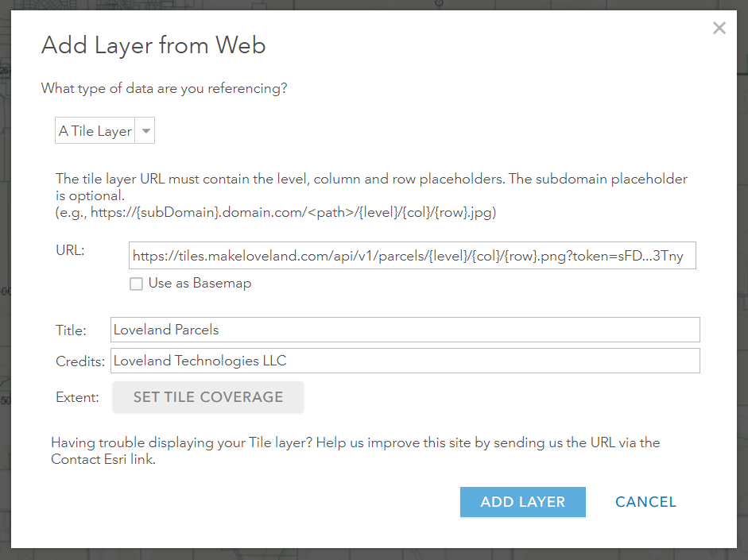The height and width of the screenshot is (560, 748).
Task: Click the example URL with subDomain placeholder text
Action: click(276, 212)
